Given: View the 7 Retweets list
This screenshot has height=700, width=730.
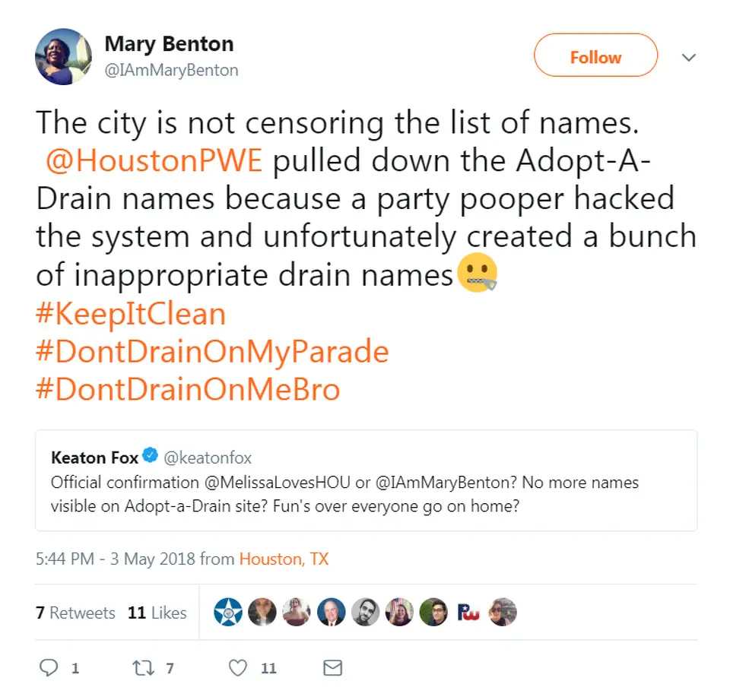Looking at the screenshot, I should pyautogui.click(x=75, y=613).
